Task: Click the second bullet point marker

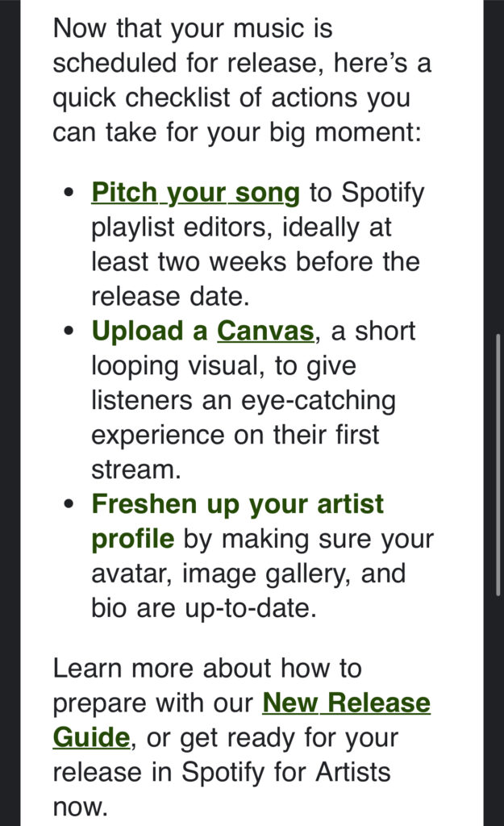Action: tap(69, 332)
